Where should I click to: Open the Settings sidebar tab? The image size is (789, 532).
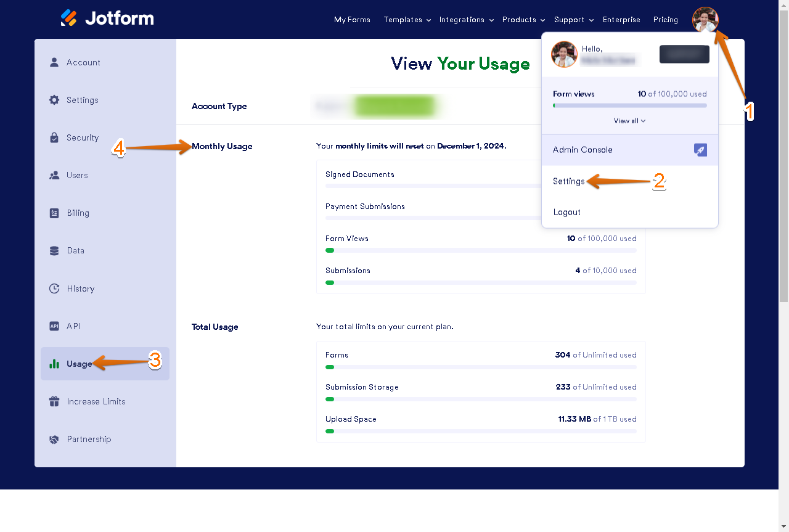(105, 100)
